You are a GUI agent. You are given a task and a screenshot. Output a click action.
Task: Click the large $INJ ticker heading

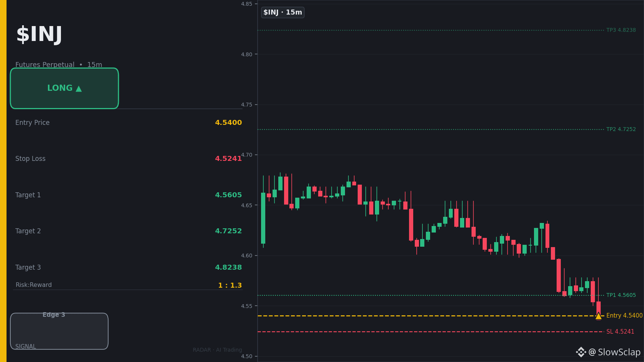tap(39, 34)
